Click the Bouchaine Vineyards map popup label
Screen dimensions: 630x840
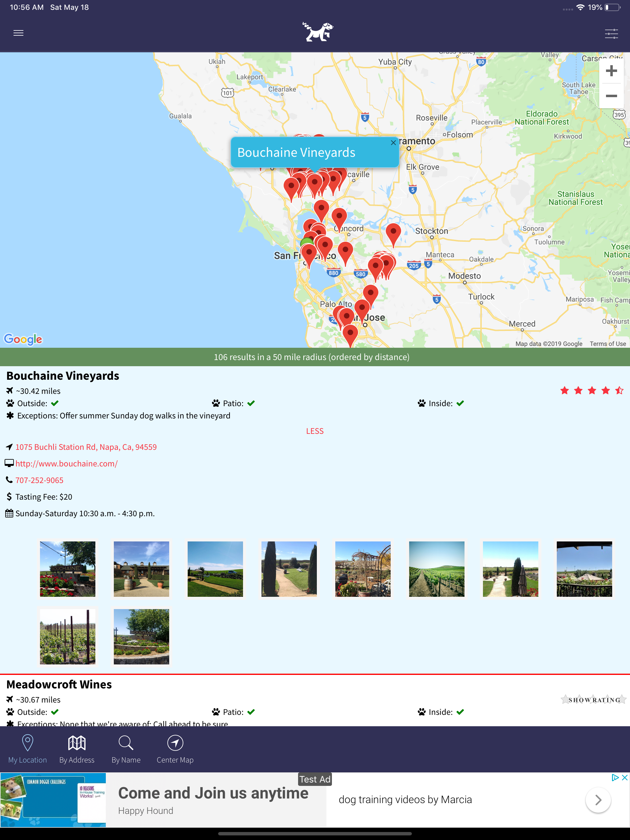[x=296, y=152]
